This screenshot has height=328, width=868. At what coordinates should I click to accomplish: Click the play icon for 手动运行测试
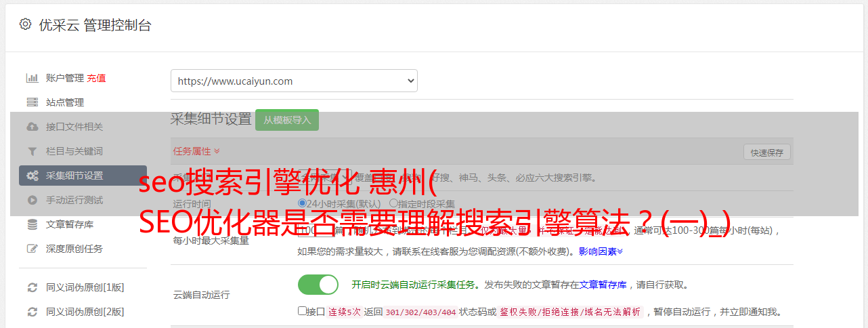point(32,200)
